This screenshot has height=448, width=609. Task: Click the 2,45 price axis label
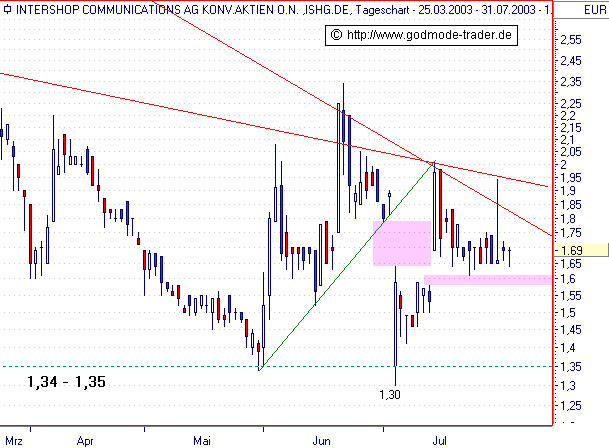click(571, 61)
